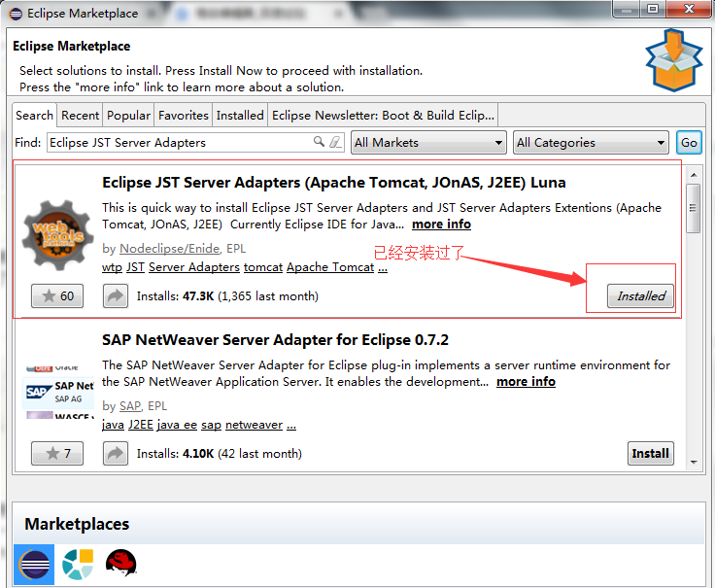Switch to the Search tab
This screenshot has width=715, height=588.
click(x=34, y=116)
